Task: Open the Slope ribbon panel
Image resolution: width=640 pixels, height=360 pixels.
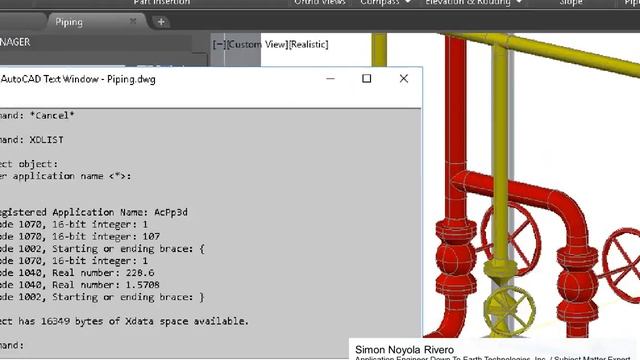Action: 571,2
